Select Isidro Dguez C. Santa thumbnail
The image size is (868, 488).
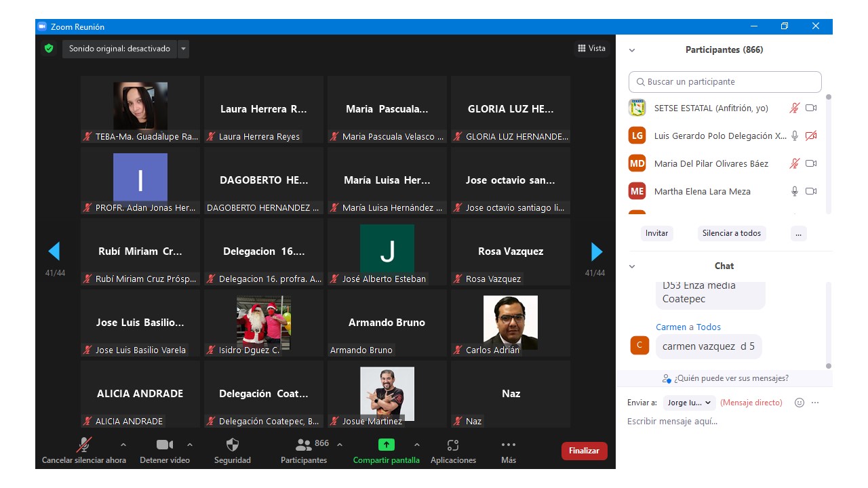tap(264, 323)
